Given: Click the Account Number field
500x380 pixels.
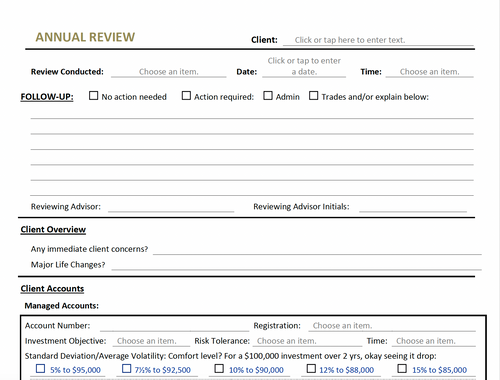Looking at the screenshot, I should pos(174,326).
